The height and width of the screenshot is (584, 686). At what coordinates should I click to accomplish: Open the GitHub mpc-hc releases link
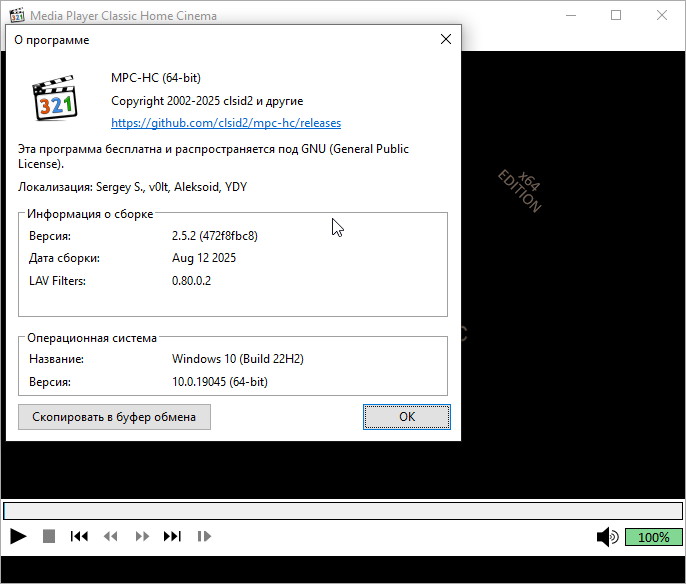[226, 123]
